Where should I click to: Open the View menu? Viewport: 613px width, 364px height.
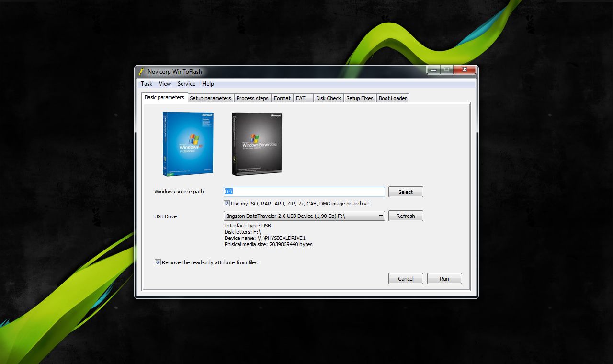165,84
